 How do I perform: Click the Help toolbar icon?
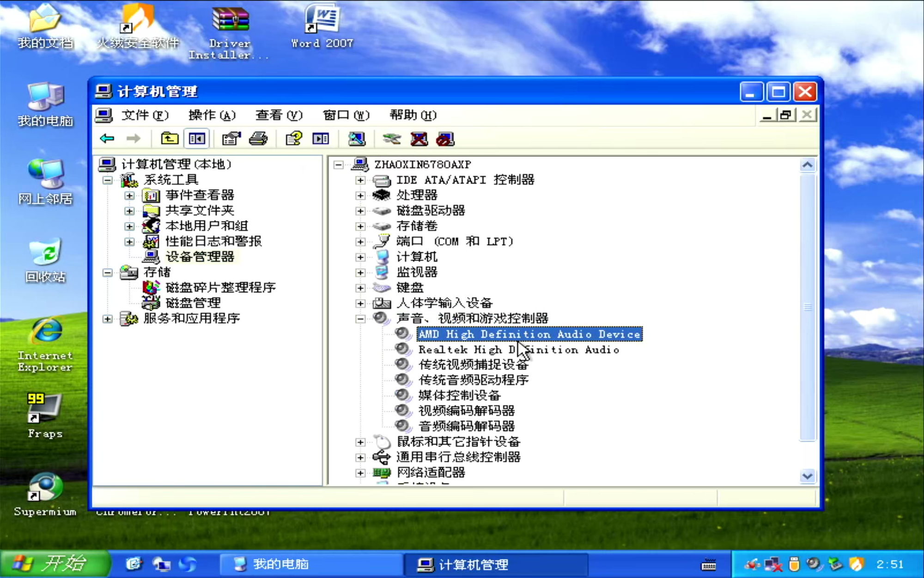[x=294, y=138]
